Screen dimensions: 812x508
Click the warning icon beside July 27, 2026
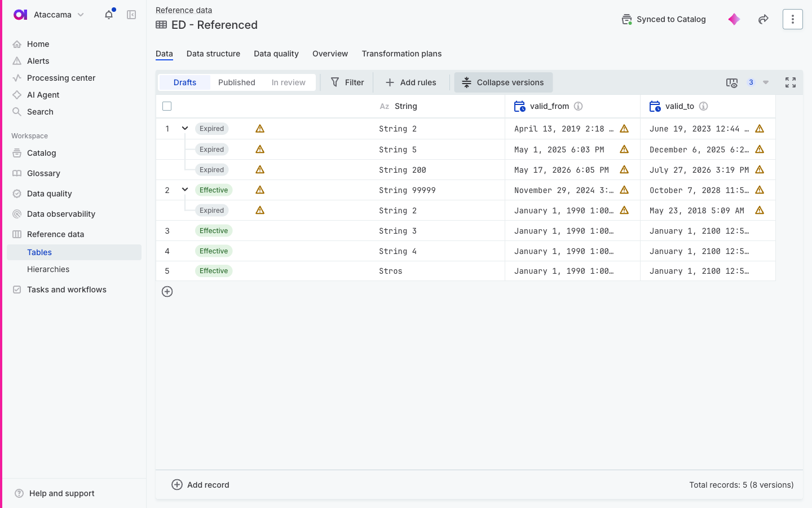point(760,169)
